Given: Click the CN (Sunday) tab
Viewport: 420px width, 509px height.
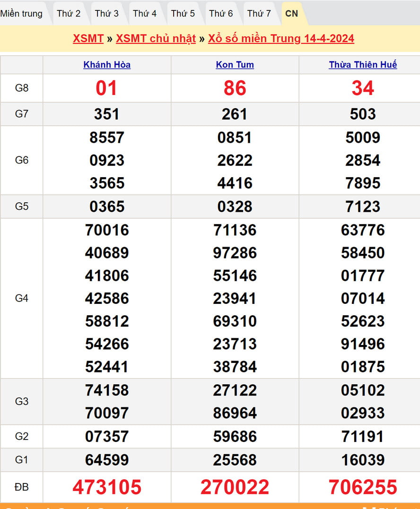Looking at the screenshot, I should coord(291,14).
